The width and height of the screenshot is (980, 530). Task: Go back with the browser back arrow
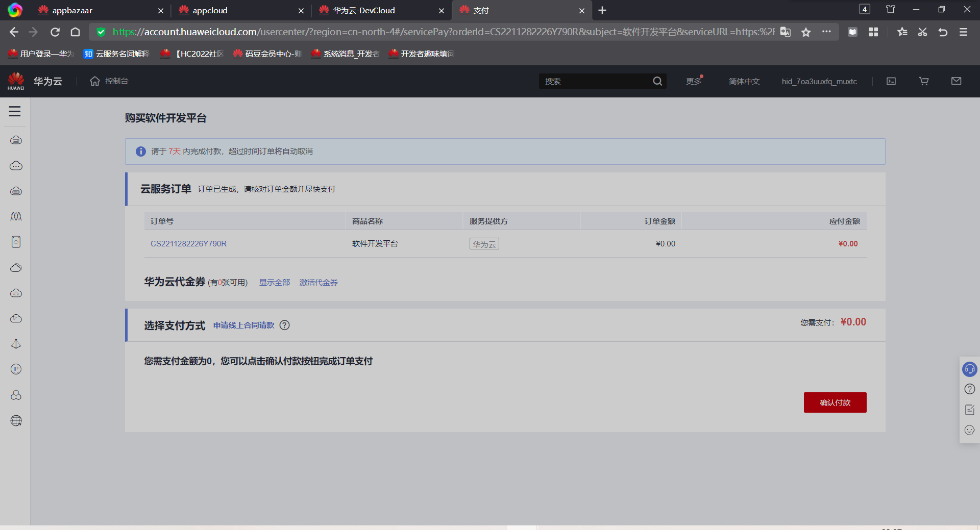pos(14,32)
